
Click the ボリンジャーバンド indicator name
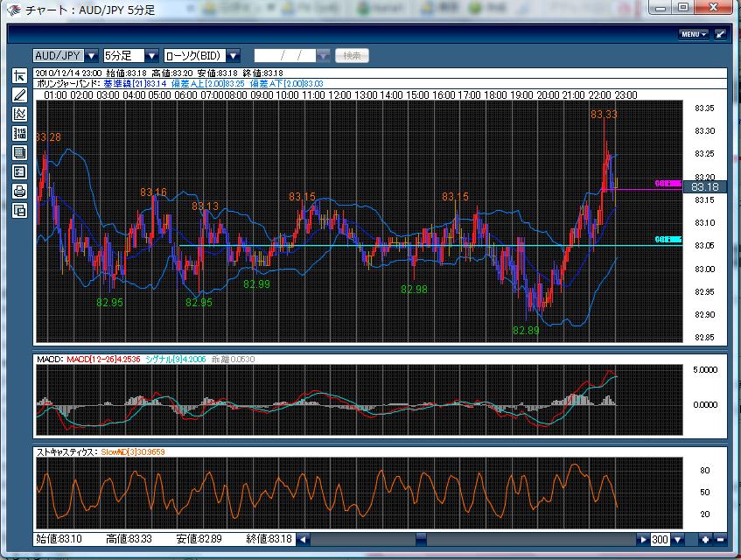click(68, 84)
